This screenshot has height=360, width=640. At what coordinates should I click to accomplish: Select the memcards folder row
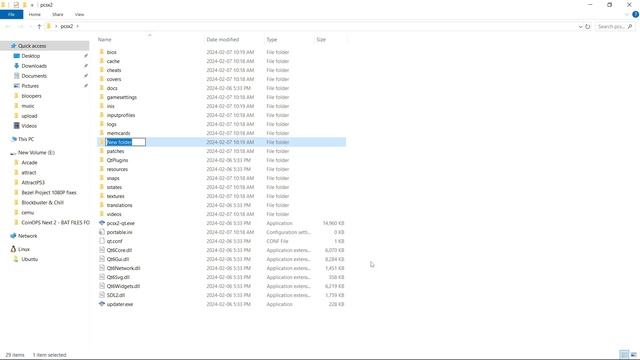pos(222,133)
